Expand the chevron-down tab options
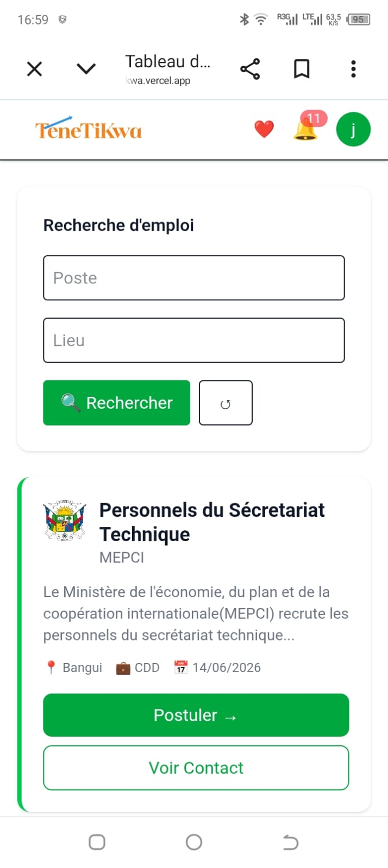388x868 pixels. point(86,69)
